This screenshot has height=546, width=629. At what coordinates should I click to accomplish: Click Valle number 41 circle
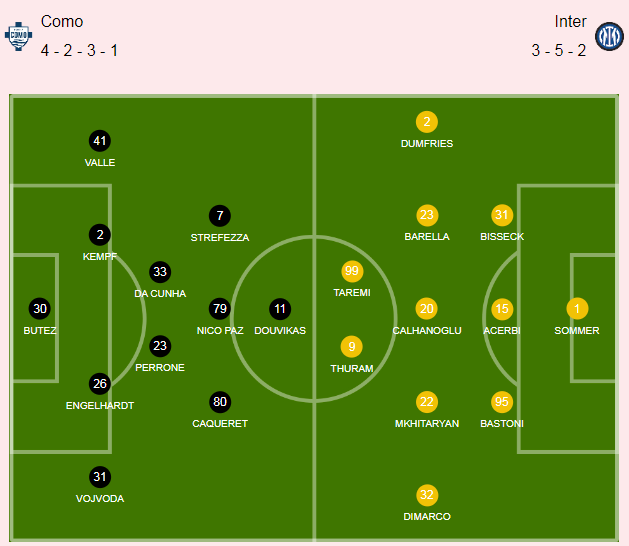(100, 141)
